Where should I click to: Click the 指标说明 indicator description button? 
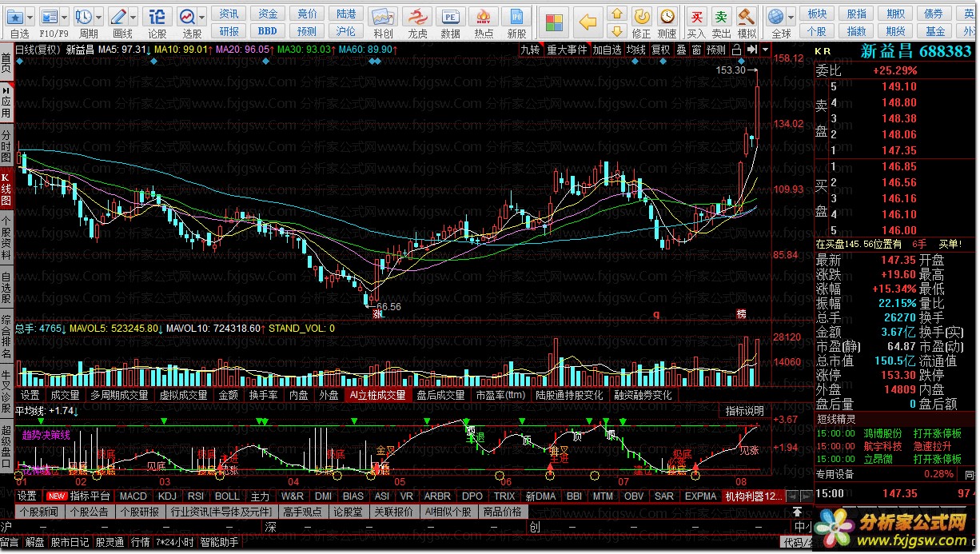point(744,411)
